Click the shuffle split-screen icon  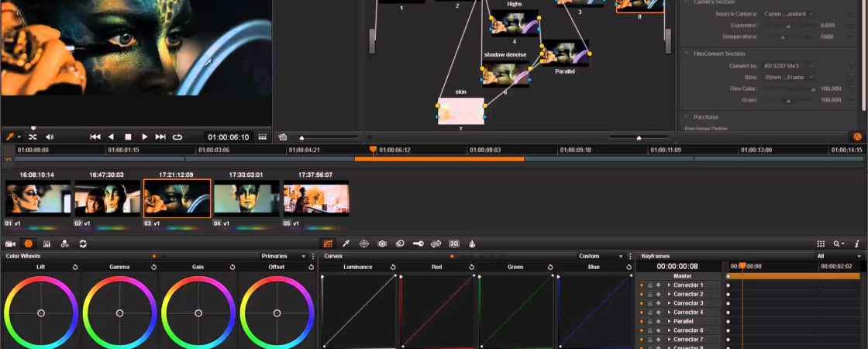(x=33, y=136)
